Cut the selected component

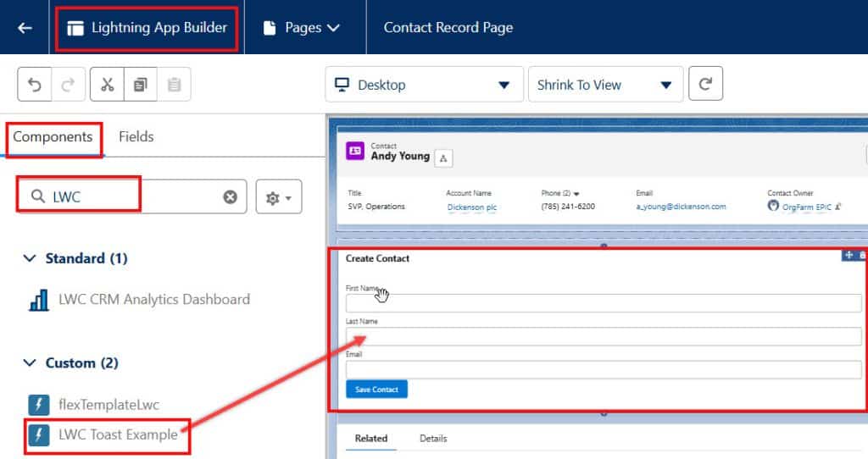[108, 85]
